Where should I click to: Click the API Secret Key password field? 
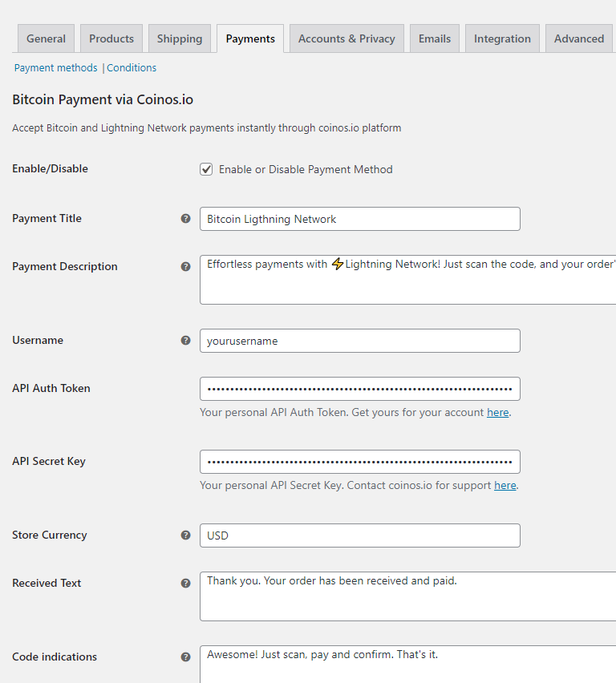pyautogui.click(x=360, y=462)
